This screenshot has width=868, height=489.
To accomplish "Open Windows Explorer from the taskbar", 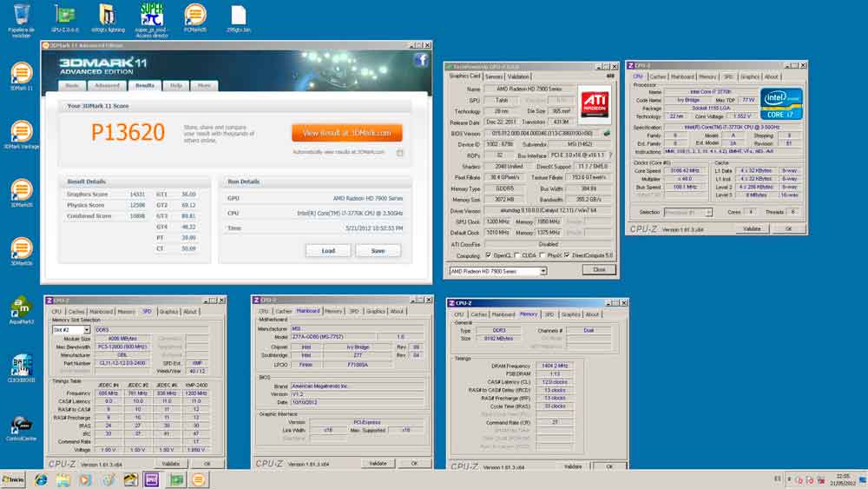I will point(62,479).
